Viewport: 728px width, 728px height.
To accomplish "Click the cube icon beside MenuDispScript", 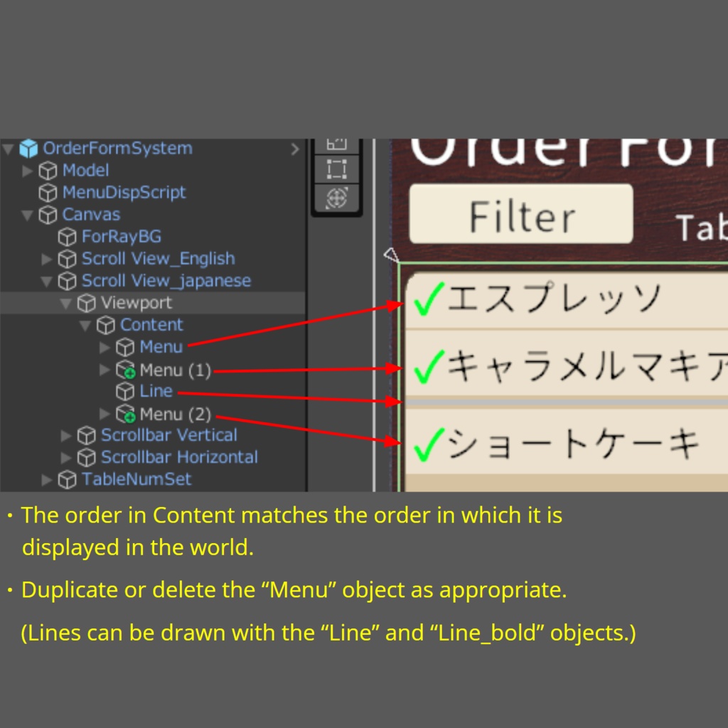I will [48, 192].
